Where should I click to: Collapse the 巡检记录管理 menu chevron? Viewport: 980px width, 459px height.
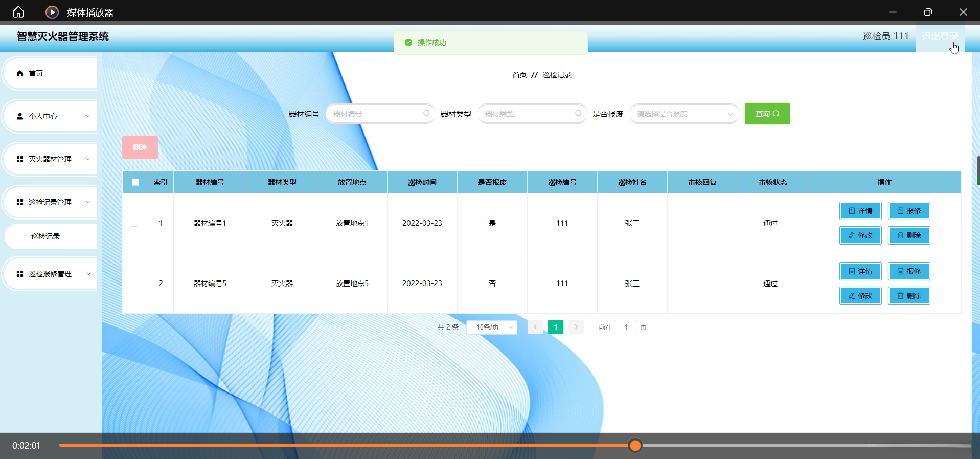coord(88,202)
